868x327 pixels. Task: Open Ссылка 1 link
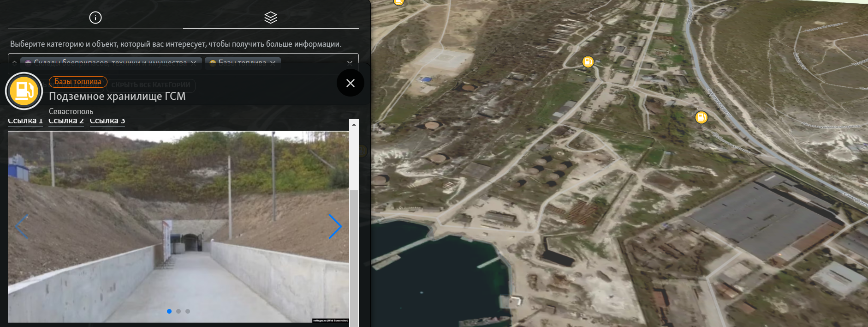(x=25, y=121)
